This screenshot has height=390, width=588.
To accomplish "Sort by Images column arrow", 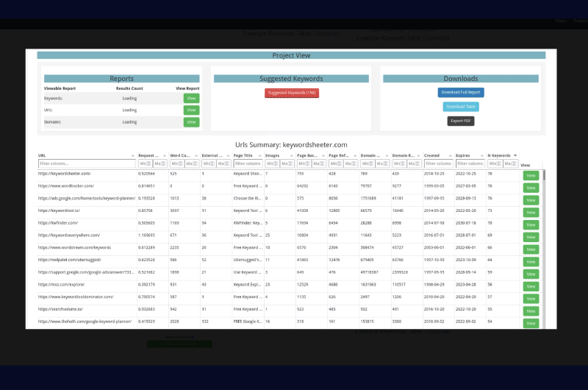I will click(x=291, y=156).
